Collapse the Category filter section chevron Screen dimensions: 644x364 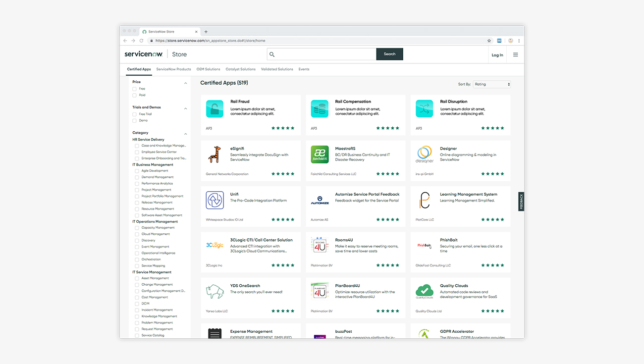tap(186, 134)
